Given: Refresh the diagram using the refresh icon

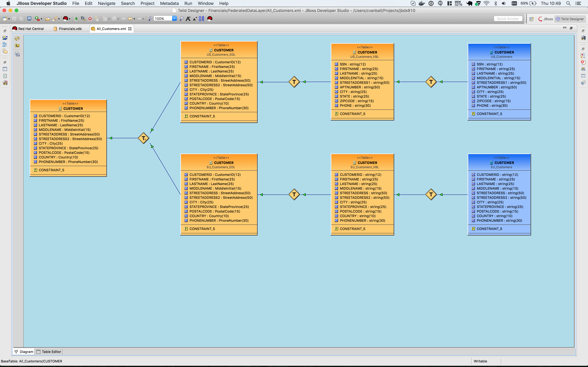Looking at the screenshot, I should (x=17, y=39).
